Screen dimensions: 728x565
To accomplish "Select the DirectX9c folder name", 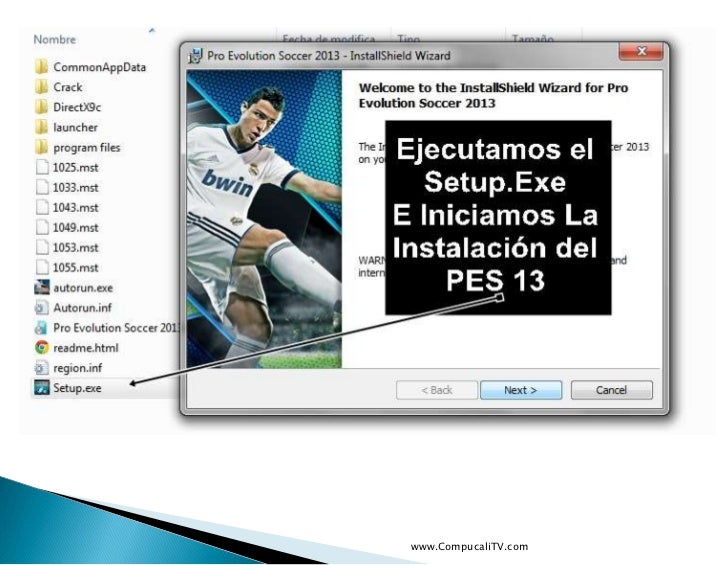I will point(77,107).
